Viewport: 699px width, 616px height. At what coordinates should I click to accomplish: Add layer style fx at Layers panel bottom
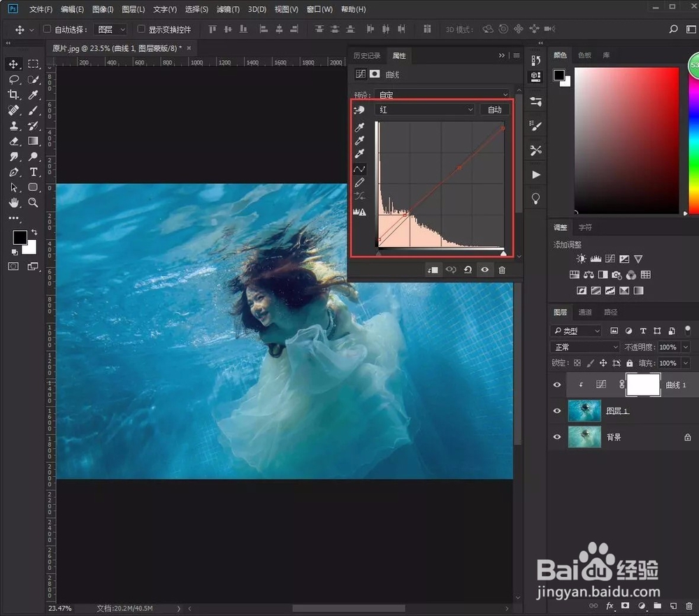(x=610, y=606)
